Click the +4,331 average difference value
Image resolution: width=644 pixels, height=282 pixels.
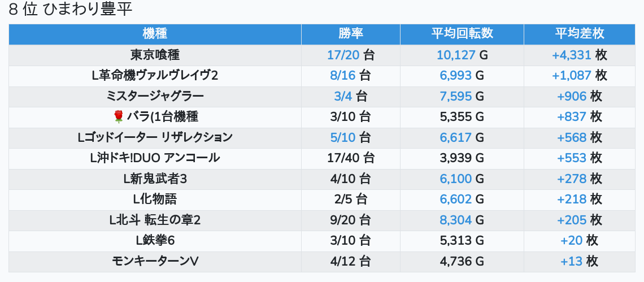[x=572, y=55]
